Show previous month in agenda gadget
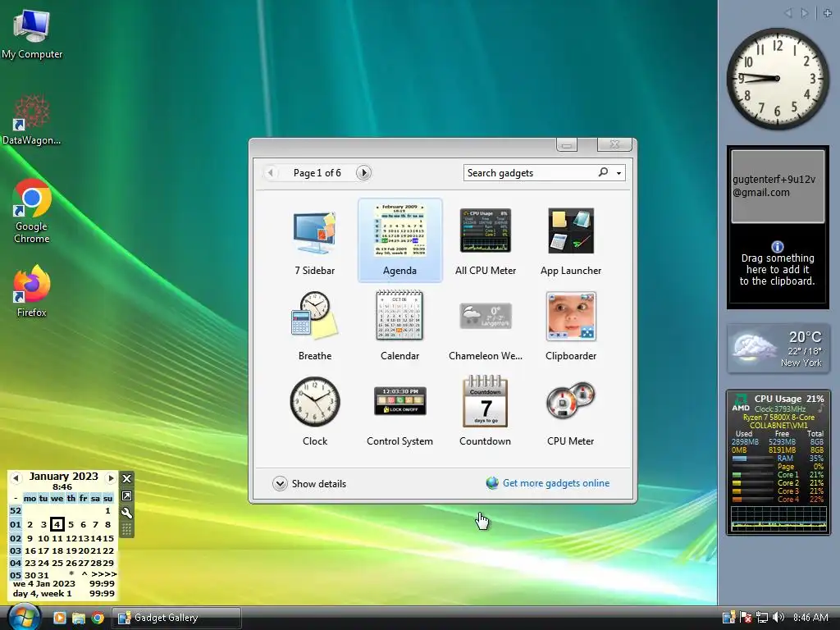Image resolution: width=840 pixels, height=630 pixels. 16,477
